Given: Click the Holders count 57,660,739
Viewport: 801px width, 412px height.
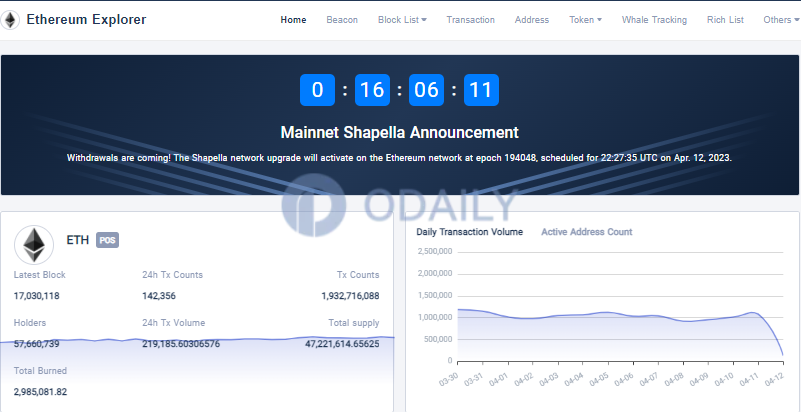Looking at the screenshot, I should pyautogui.click(x=37, y=344).
